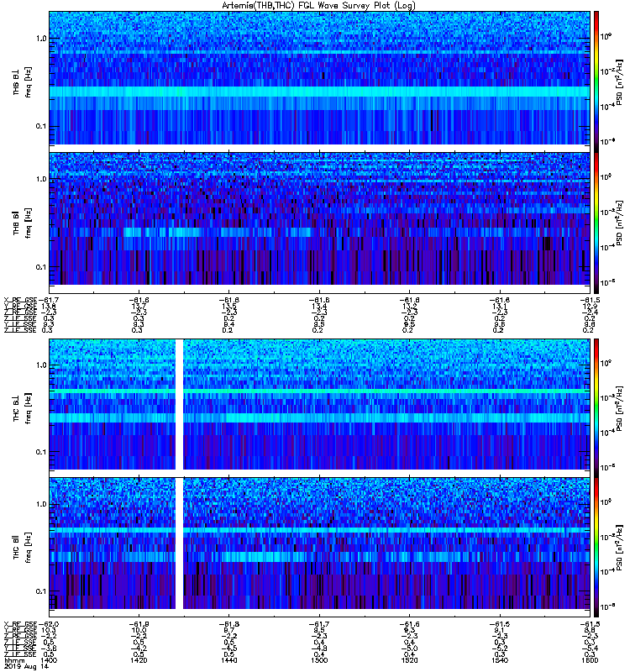Click the 'THB B⊥ freq [Hz]' y-axis label
Viewport: 630px width, 672px height.
tap(22, 81)
